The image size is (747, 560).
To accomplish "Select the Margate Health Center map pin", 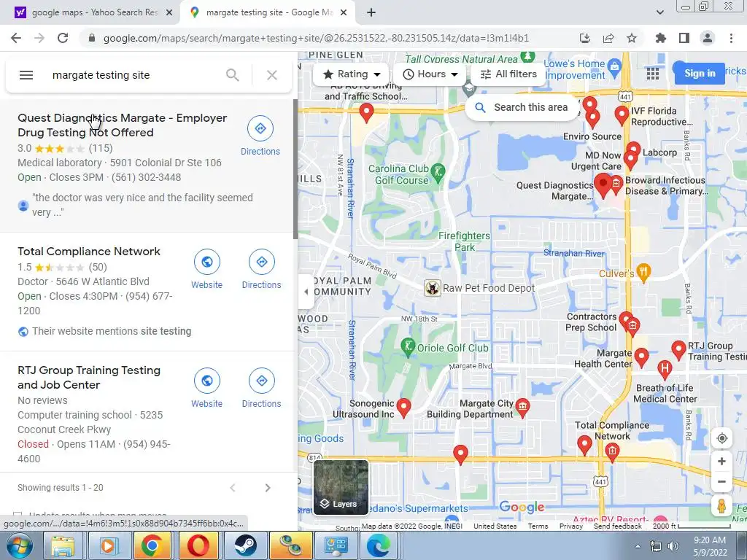I will tap(642, 357).
